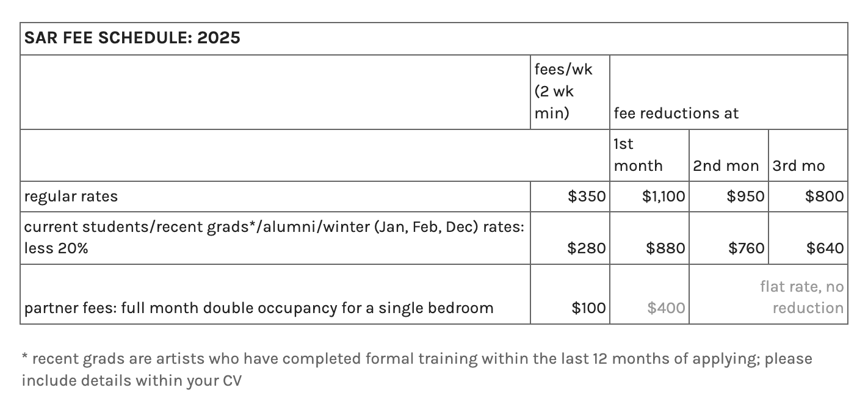Click the $1,100 first month rate
The height and width of the screenshot is (415, 868).
[664, 197]
